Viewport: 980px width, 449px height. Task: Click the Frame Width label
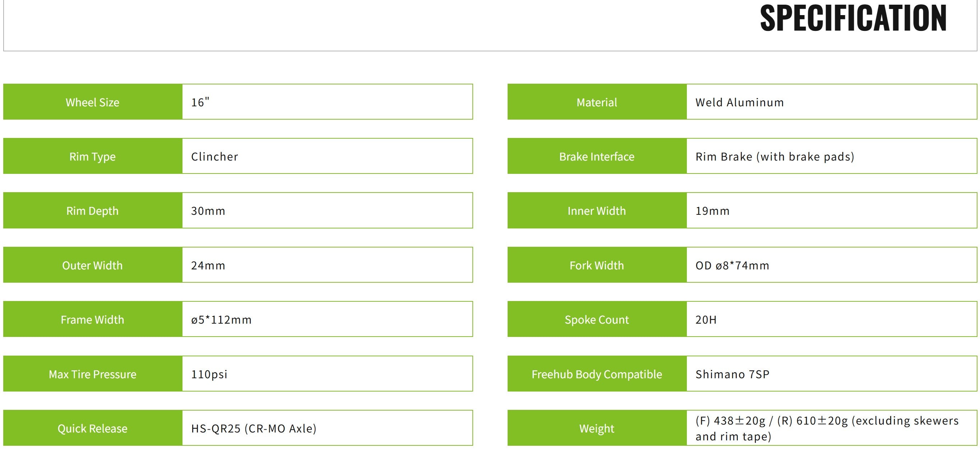coord(92,320)
